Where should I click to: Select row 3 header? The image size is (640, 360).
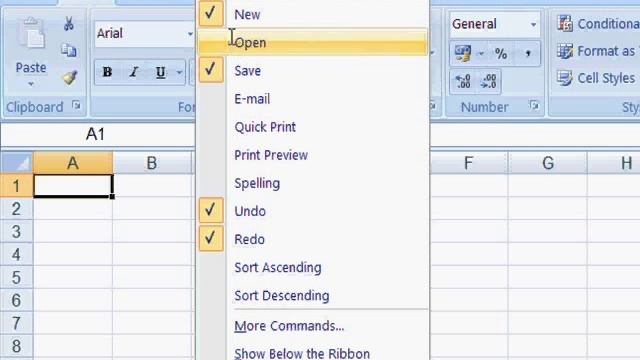[16, 232]
